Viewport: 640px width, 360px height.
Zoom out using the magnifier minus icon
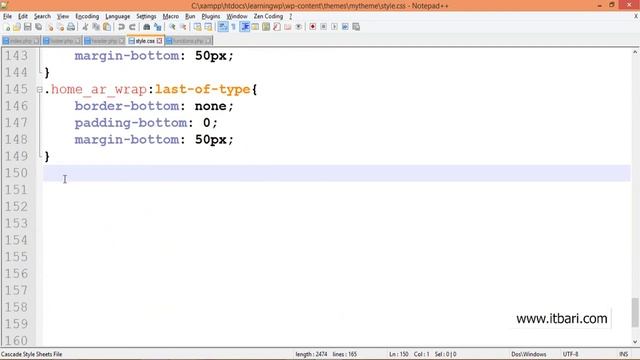point(183,27)
